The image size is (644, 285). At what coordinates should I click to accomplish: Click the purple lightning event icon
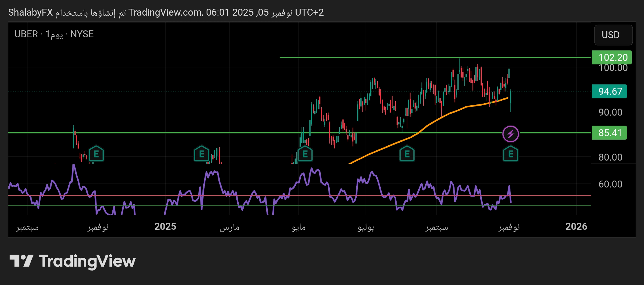pos(511,133)
